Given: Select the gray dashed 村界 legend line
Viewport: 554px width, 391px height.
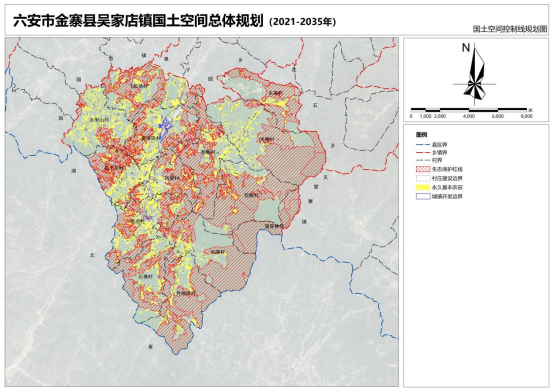Looking at the screenshot, I should point(423,160).
